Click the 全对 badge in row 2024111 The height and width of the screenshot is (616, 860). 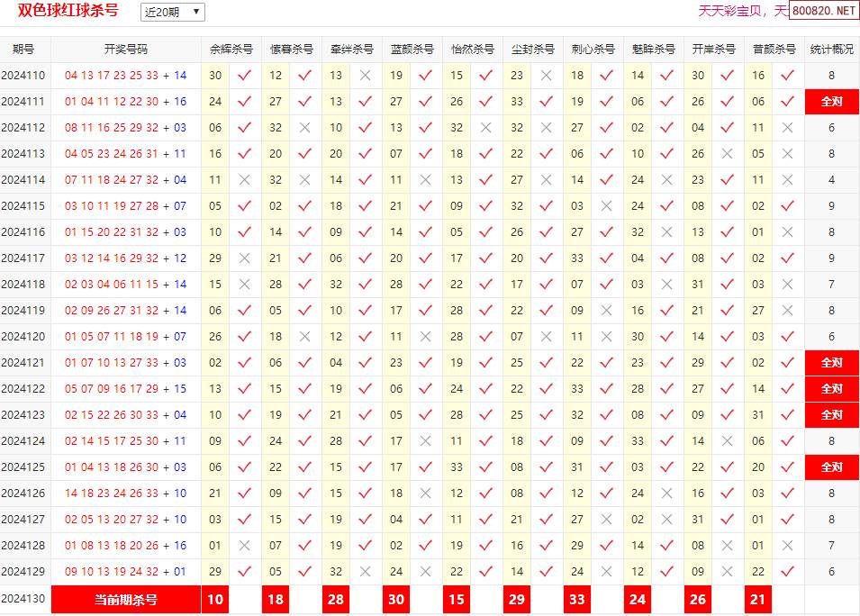click(x=831, y=102)
